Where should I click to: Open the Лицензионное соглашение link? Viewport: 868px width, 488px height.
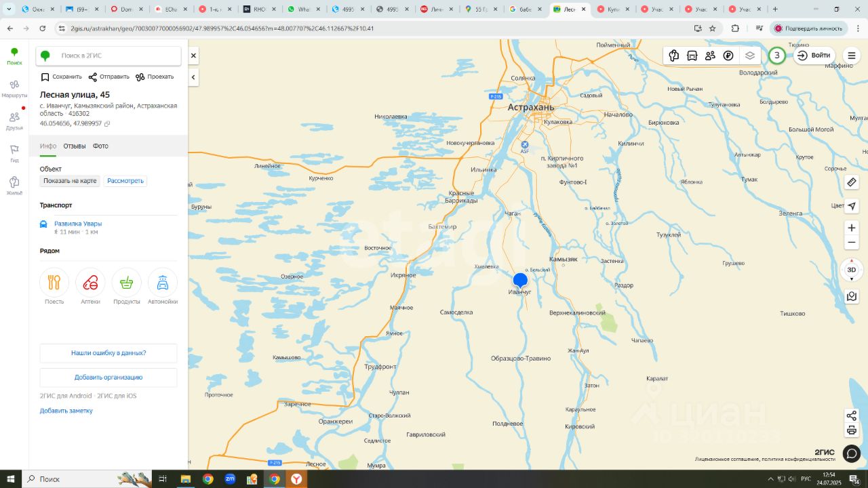[x=725, y=459]
